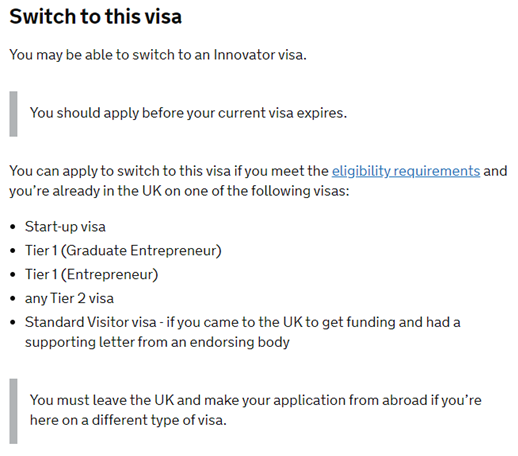Viewport: 518px width, 456px height.
Task: Click 'here on a different type of visa' text
Action: point(128,420)
